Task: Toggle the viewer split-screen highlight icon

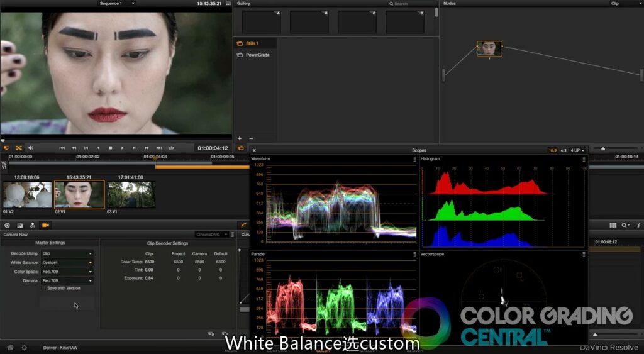Action: pyautogui.click(x=6, y=148)
